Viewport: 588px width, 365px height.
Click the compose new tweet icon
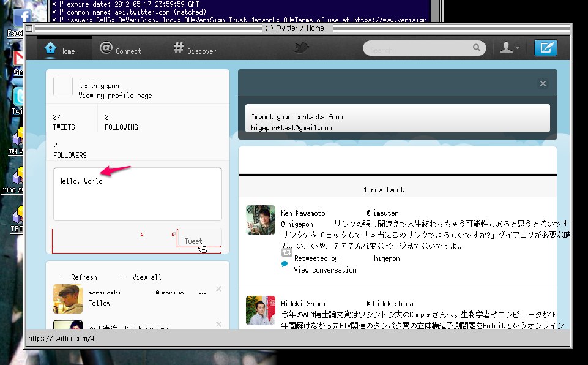click(546, 48)
